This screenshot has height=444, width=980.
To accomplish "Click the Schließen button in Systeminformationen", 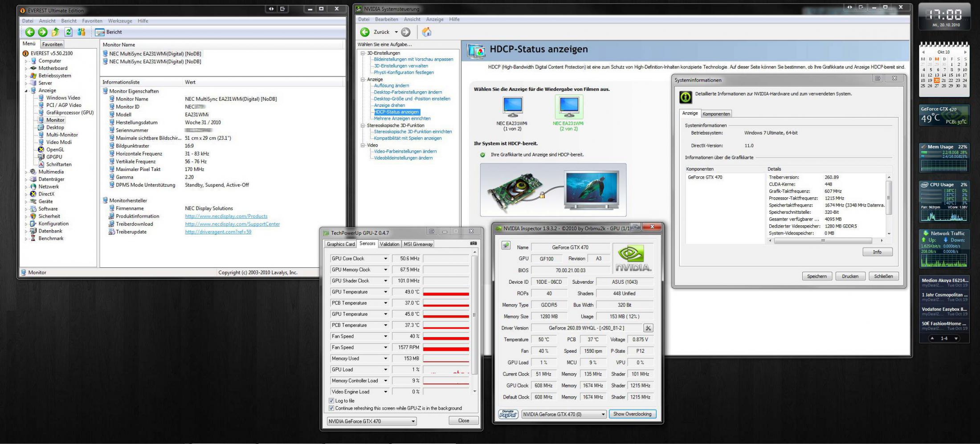I will [x=884, y=277].
